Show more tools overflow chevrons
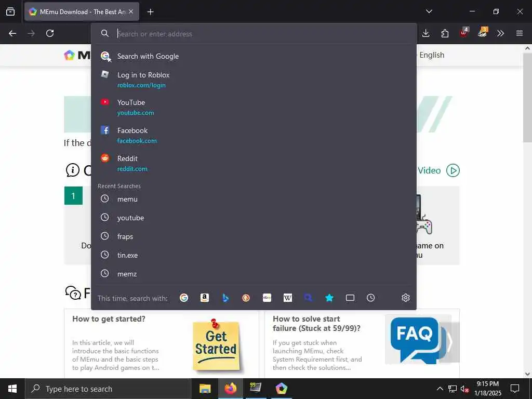Screen dimensions: 532x399 pos(500,33)
